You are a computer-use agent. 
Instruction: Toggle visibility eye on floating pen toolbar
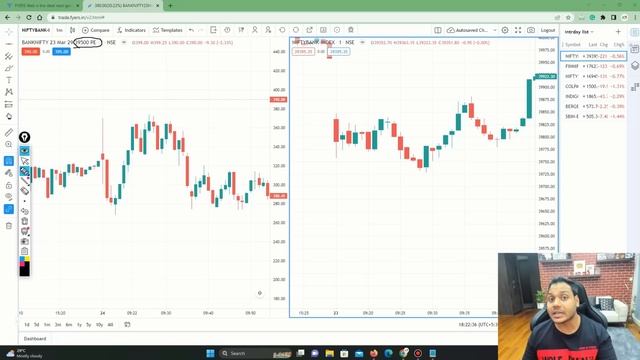click(24, 151)
